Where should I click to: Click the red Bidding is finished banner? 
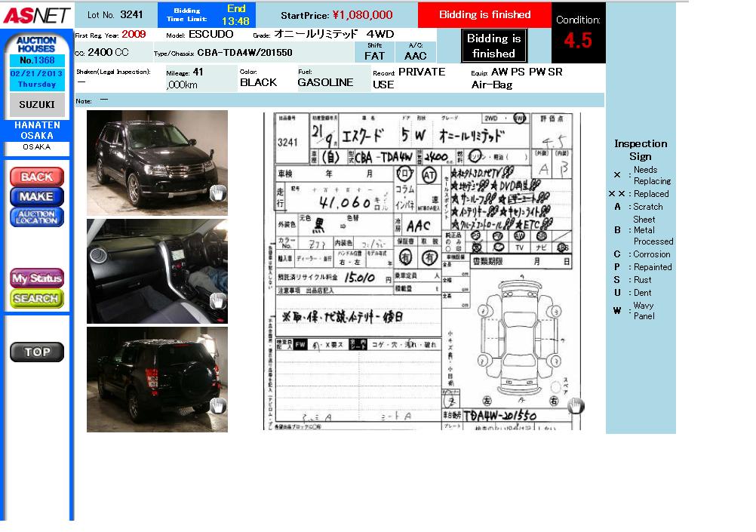coord(484,14)
